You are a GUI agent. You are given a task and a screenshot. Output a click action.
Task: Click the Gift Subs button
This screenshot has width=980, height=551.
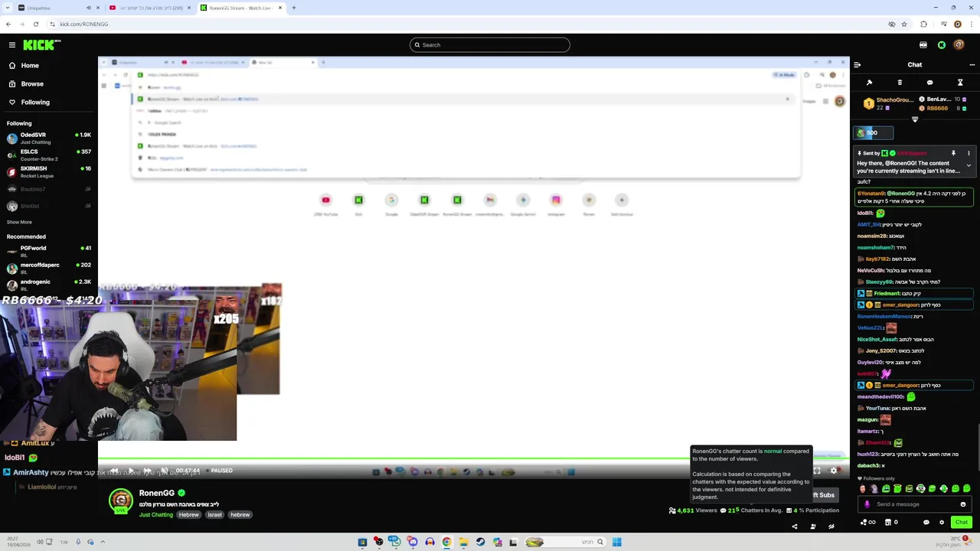tap(824, 495)
